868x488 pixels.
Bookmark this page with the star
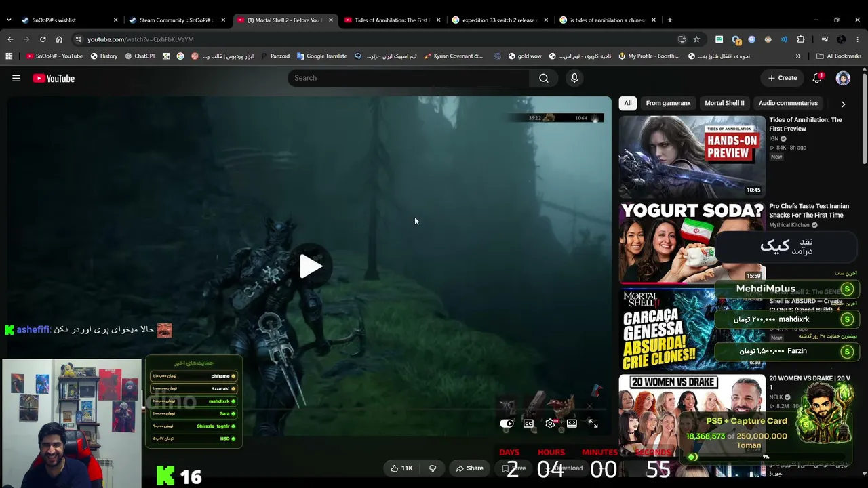(696, 39)
